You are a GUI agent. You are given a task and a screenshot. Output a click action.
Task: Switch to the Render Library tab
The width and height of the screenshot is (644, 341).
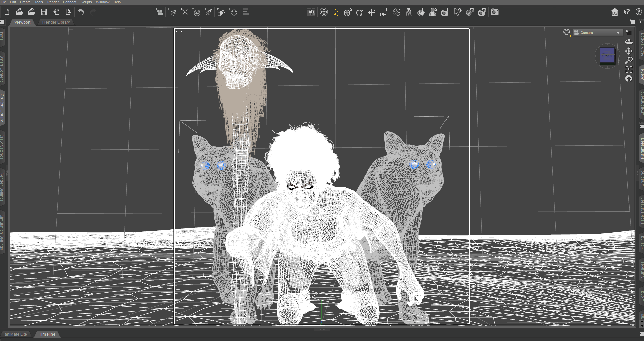(x=56, y=22)
